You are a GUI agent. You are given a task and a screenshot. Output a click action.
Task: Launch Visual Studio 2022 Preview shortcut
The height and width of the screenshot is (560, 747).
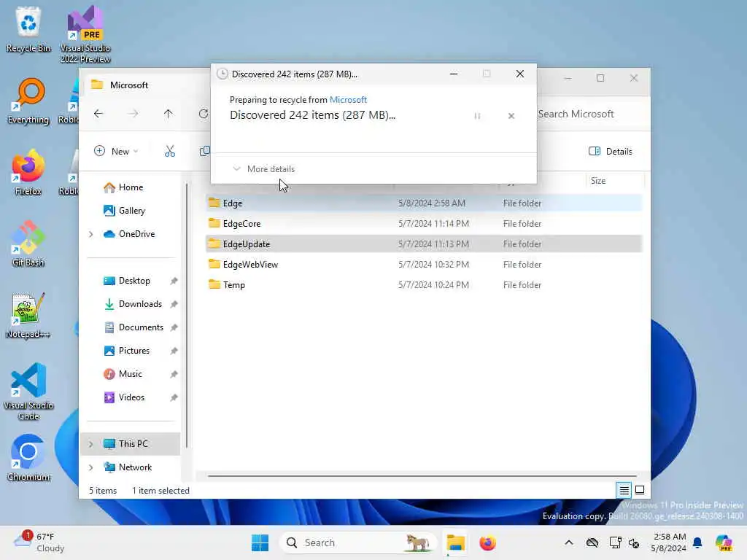[x=85, y=34]
